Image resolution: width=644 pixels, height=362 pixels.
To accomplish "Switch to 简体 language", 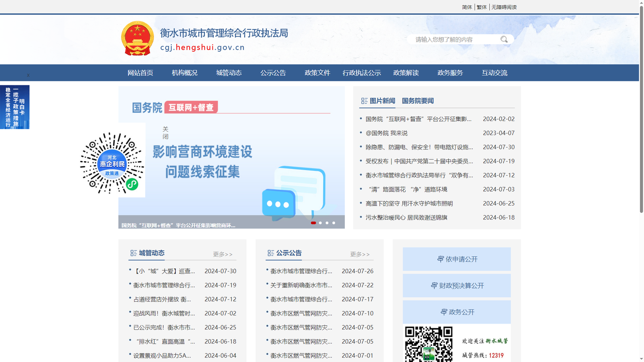I will pyautogui.click(x=467, y=7).
